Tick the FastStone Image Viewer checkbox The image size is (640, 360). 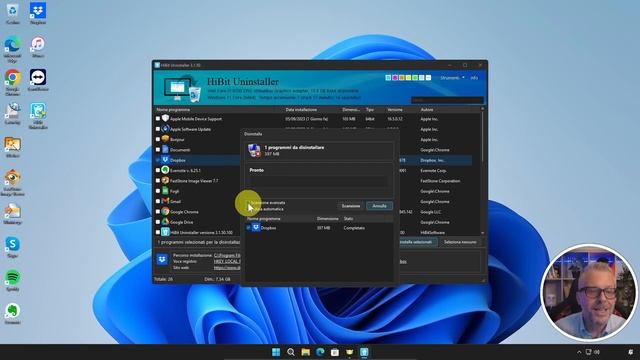(158, 180)
